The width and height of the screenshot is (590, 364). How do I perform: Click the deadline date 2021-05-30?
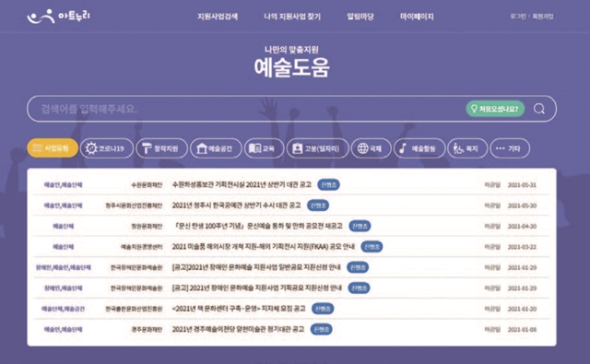pyautogui.click(x=522, y=205)
